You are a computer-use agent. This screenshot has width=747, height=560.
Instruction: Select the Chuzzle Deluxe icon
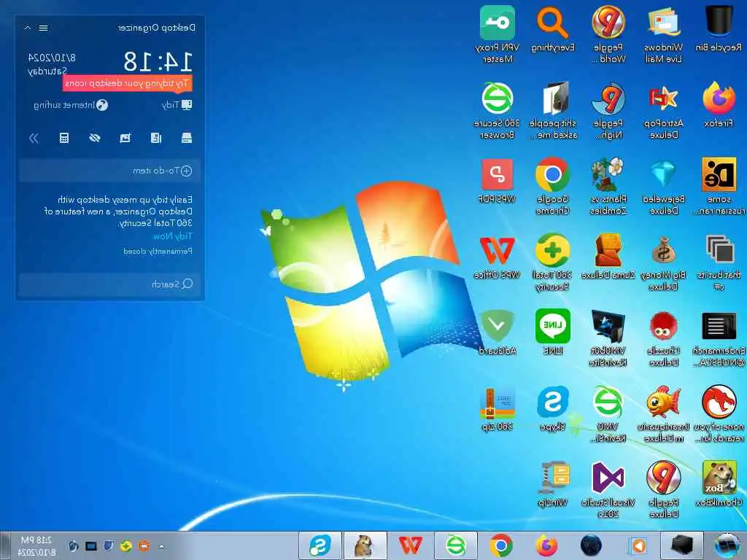tap(663, 339)
